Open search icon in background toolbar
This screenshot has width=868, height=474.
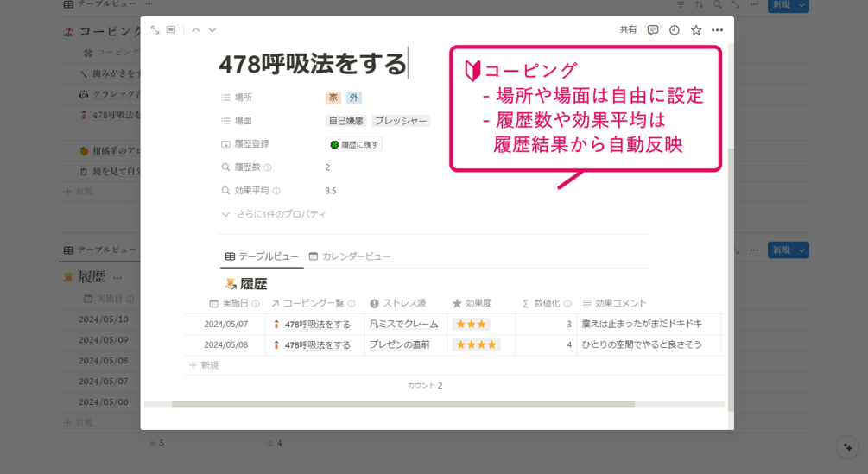click(718, 4)
